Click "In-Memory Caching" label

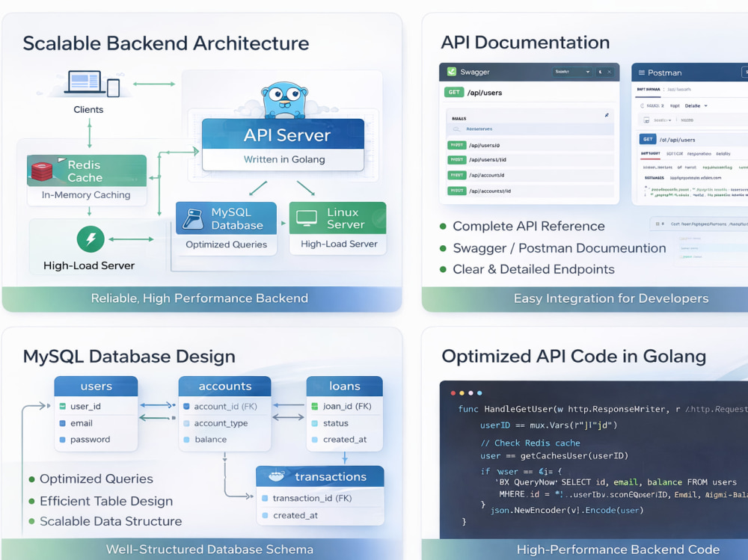coord(86,194)
